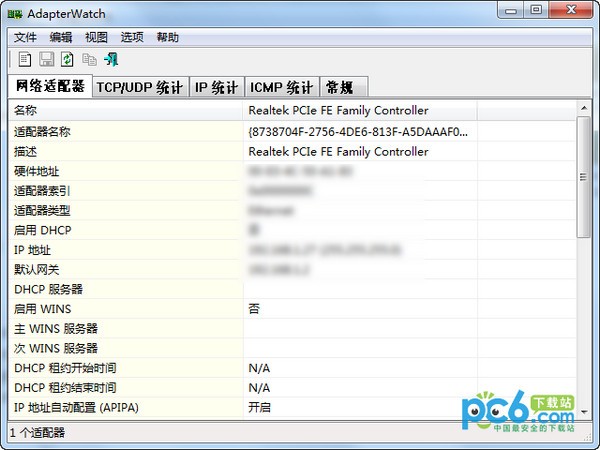Select the DHCP 服务器 row

pyautogui.click(x=292, y=289)
